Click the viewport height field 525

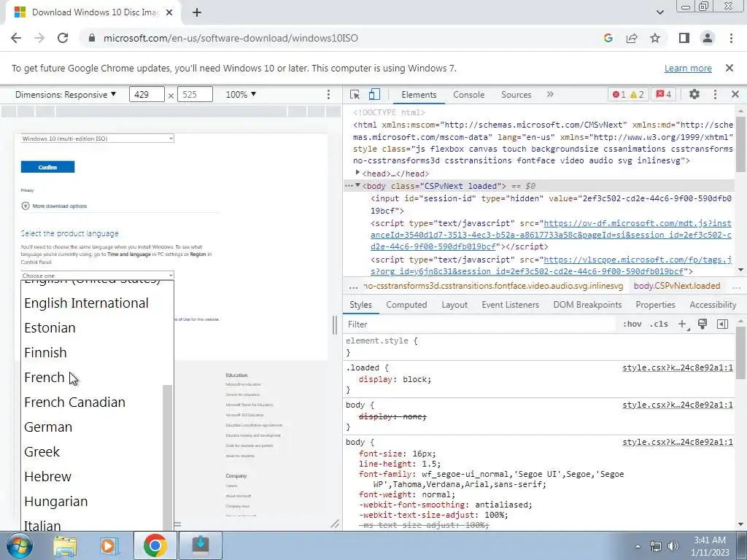195,94
